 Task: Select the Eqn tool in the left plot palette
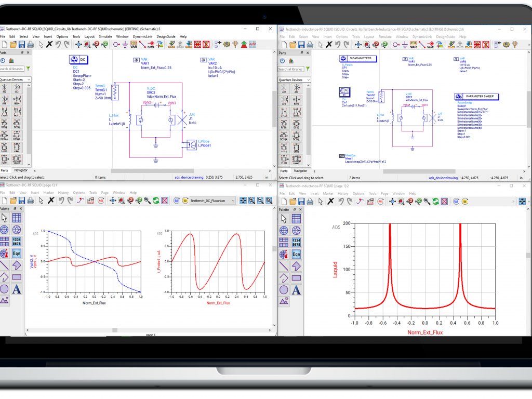point(17,254)
